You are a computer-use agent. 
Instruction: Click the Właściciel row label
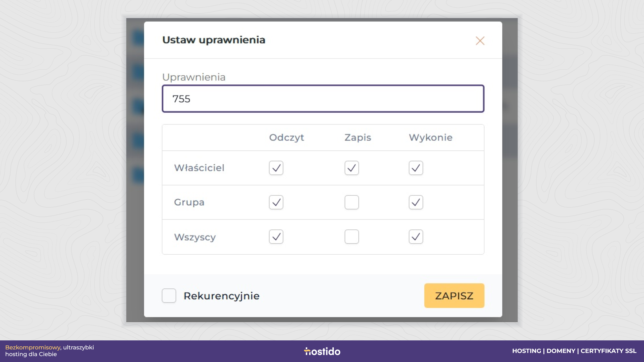[x=199, y=168]
